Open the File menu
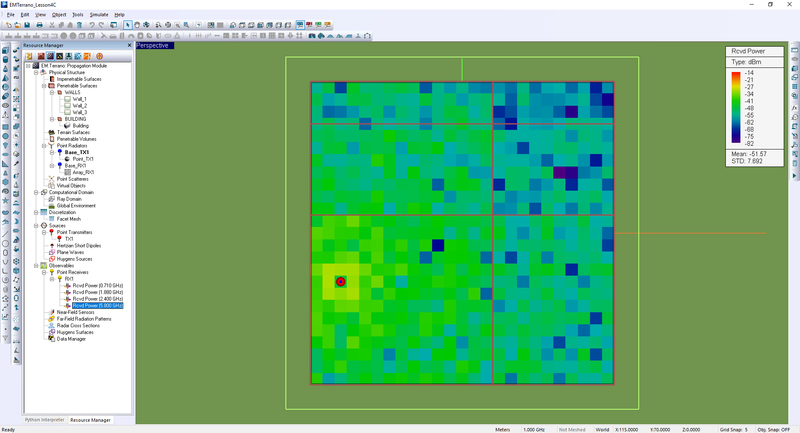 (x=10, y=15)
